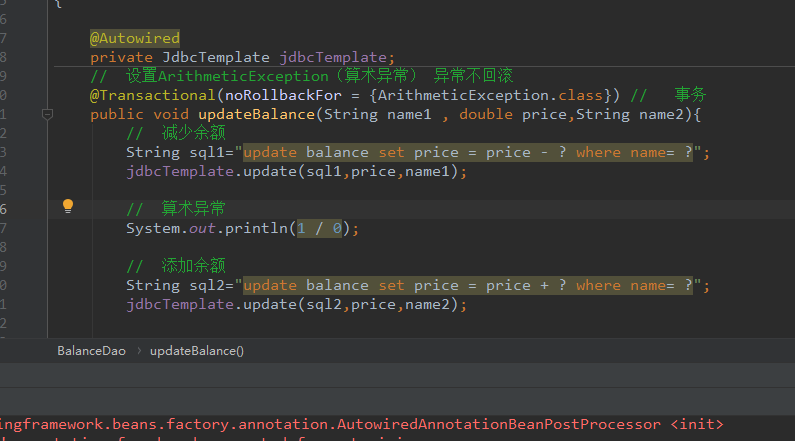This screenshot has width=795, height=441.
Task: Click the yellow lightbulb quick-fix icon
Action: 68,206
